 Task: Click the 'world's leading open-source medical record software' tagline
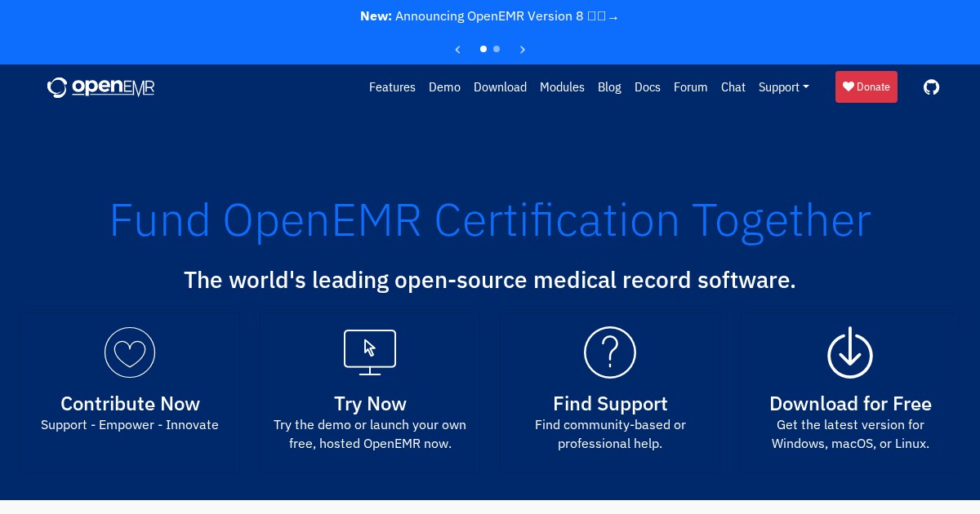(490, 280)
